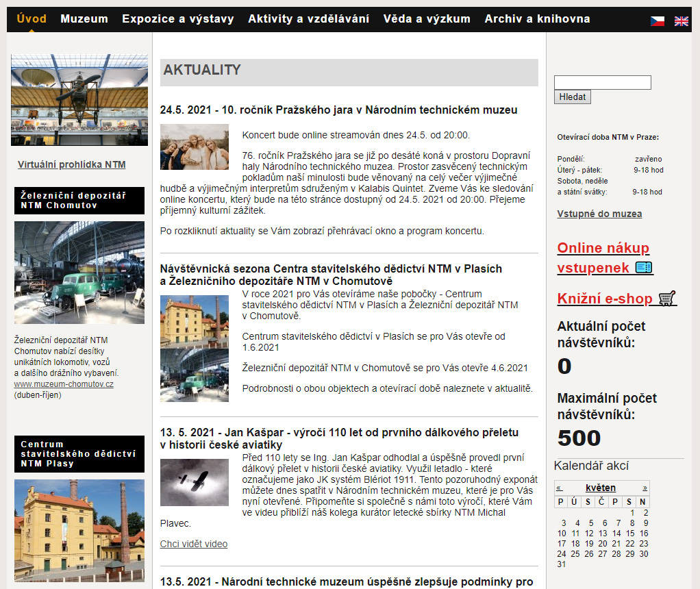The width and height of the screenshot is (700, 589).
Task: Switch site language to English flag
Action: coord(682,21)
